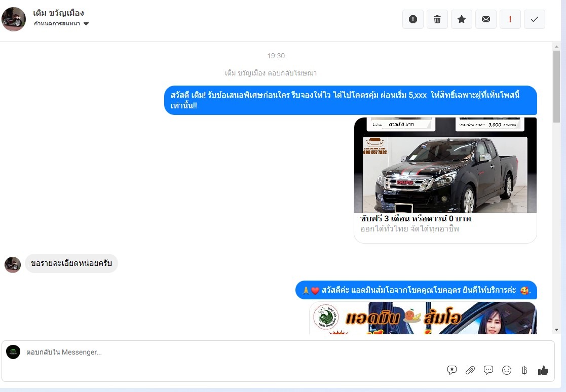566x392 pixels.
Task: Click เติม ขวัญเมือง profile avatar in header
Action: (14, 19)
